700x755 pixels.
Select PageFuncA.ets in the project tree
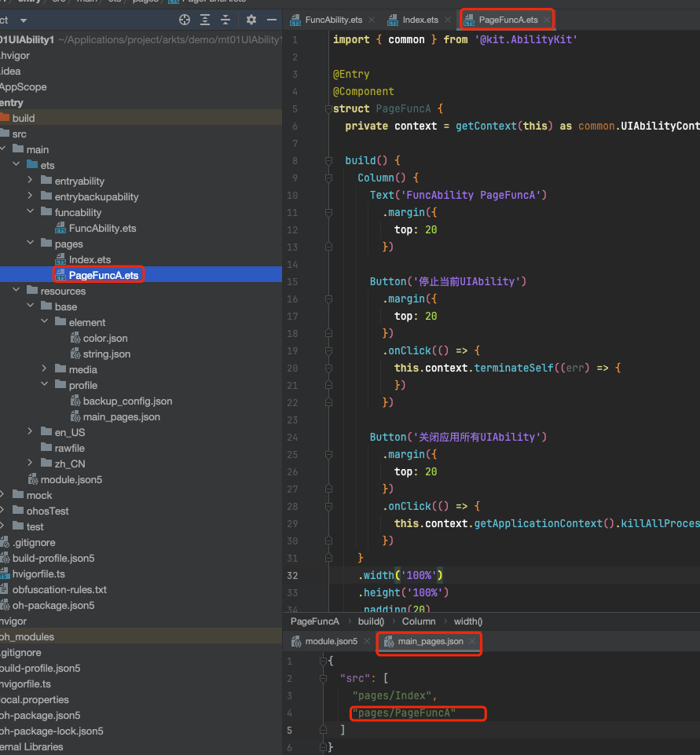pos(104,276)
